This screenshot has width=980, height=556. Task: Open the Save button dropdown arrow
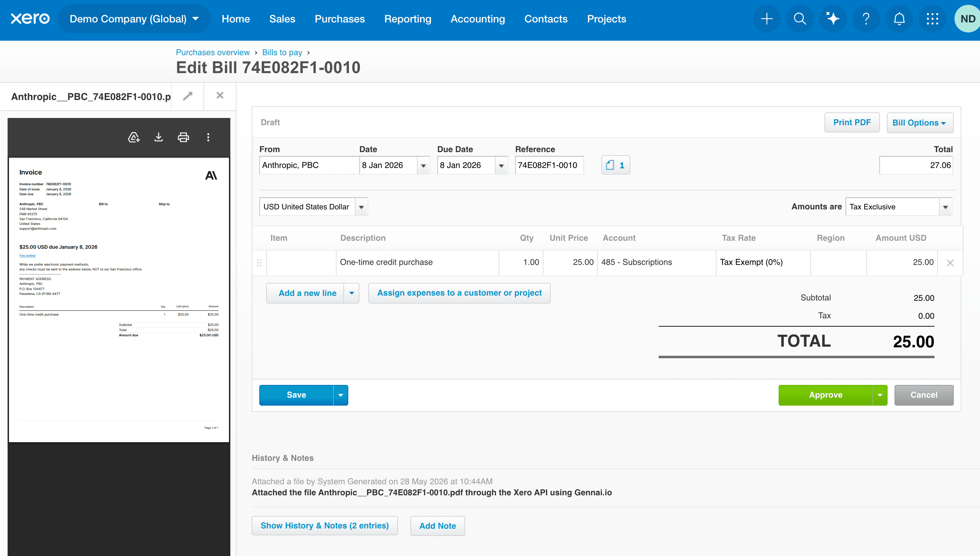click(341, 395)
